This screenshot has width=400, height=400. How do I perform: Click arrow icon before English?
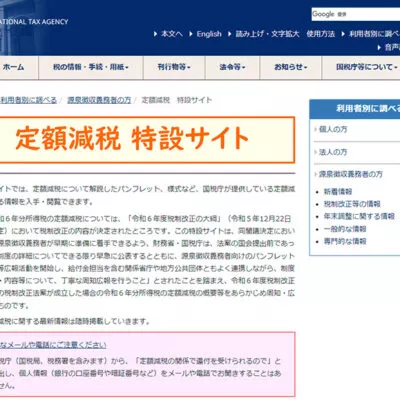tap(191, 34)
